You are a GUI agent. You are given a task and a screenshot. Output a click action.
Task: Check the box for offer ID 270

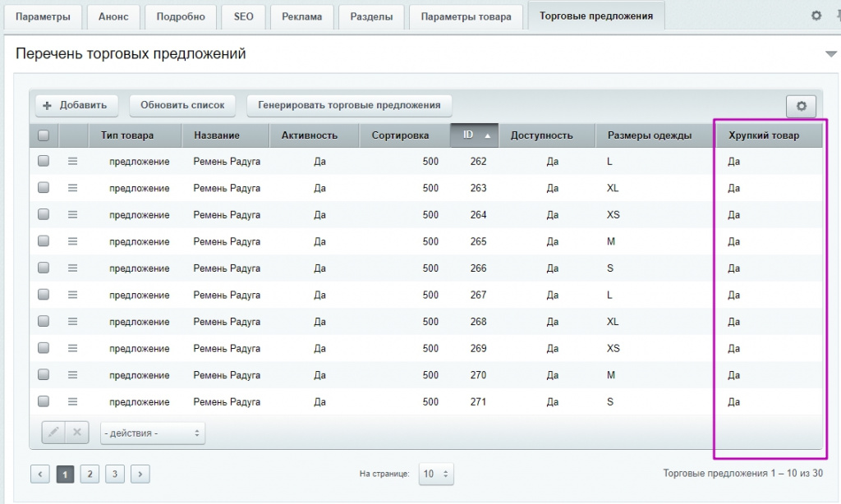point(44,375)
